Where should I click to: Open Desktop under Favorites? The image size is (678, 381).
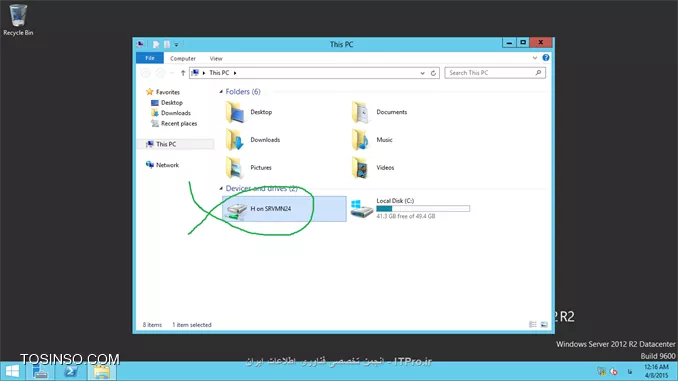click(167, 102)
